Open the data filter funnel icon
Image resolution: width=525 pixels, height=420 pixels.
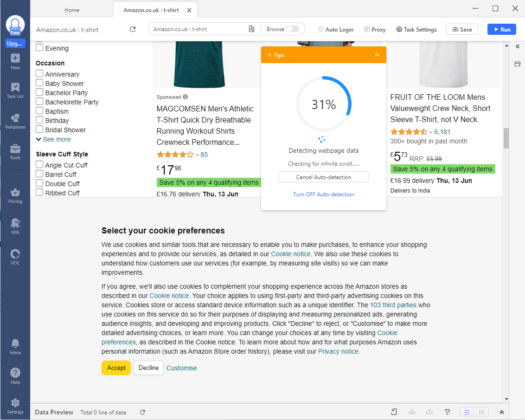tap(448, 412)
